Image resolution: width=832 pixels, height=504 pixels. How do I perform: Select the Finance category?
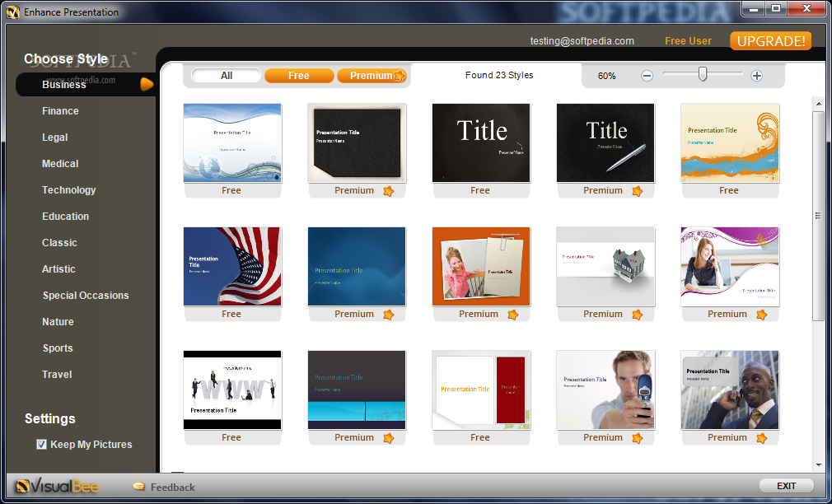click(60, 111)
